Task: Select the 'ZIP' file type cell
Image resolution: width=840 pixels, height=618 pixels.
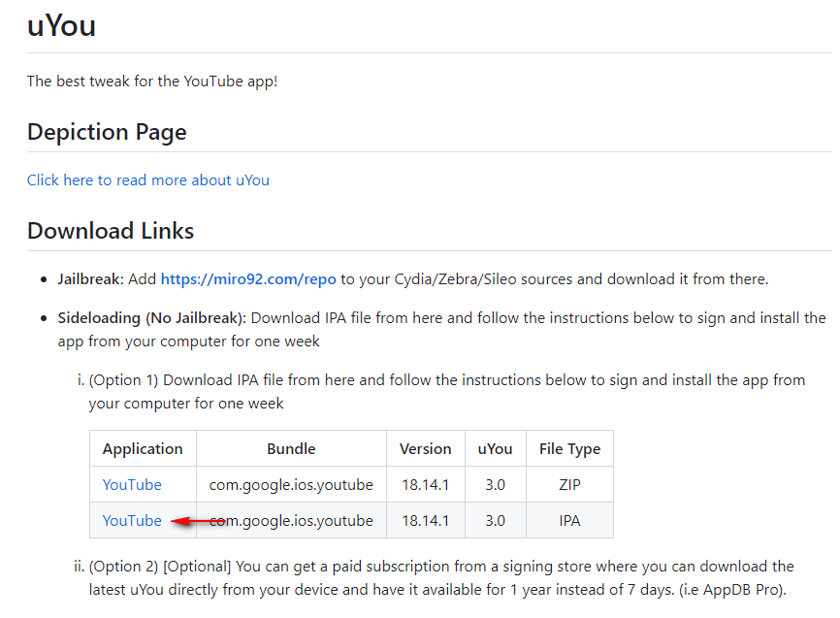Action: tap(569, 484)
